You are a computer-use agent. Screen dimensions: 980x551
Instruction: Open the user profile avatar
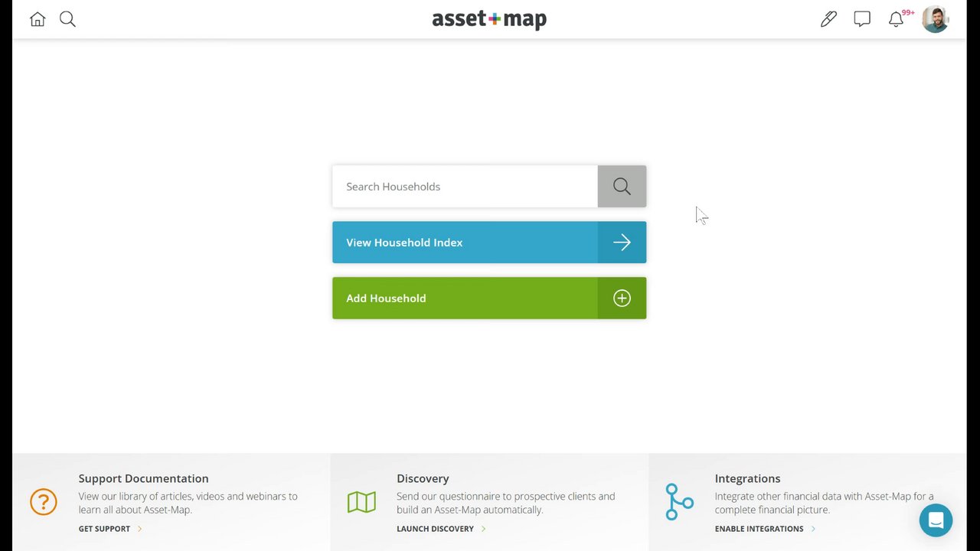936,19
